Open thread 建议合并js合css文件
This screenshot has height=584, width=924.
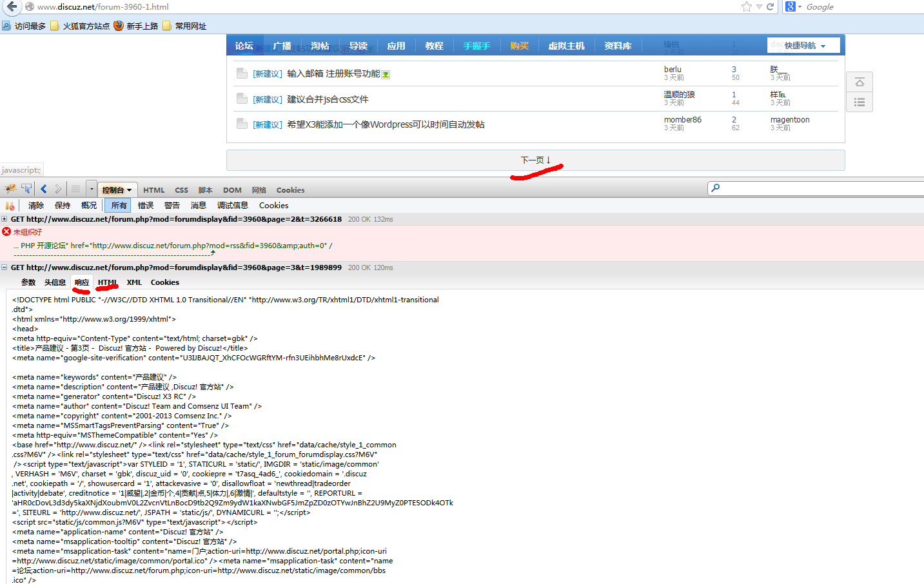(328, 99)
